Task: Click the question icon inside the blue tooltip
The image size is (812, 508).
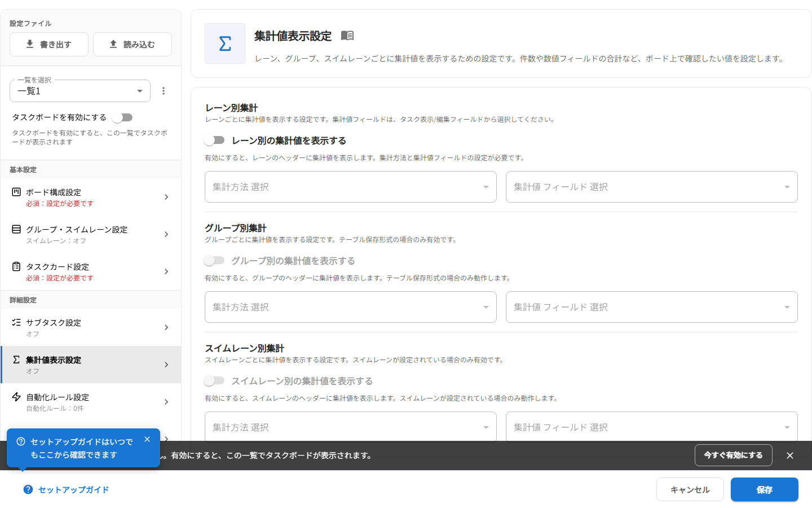Action: [21, 441]
